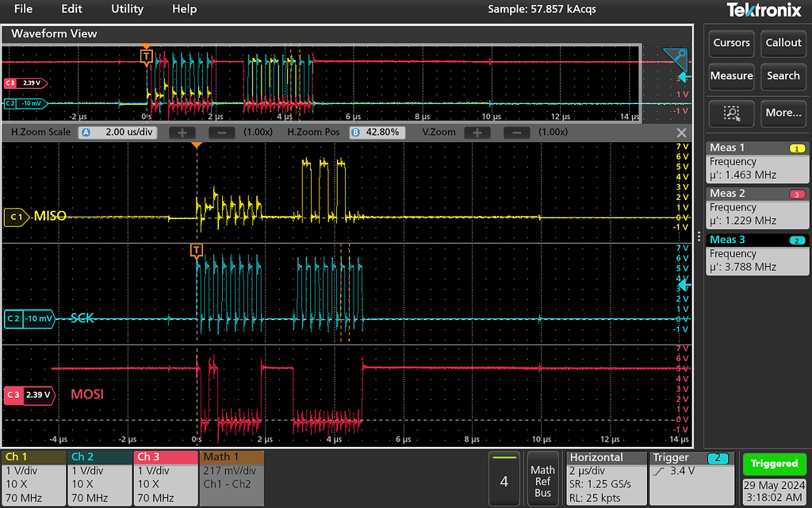Image resolution: width=812 pixels, height=508 pixels.
Task: Click the Callout button
Action: point(783,43)
